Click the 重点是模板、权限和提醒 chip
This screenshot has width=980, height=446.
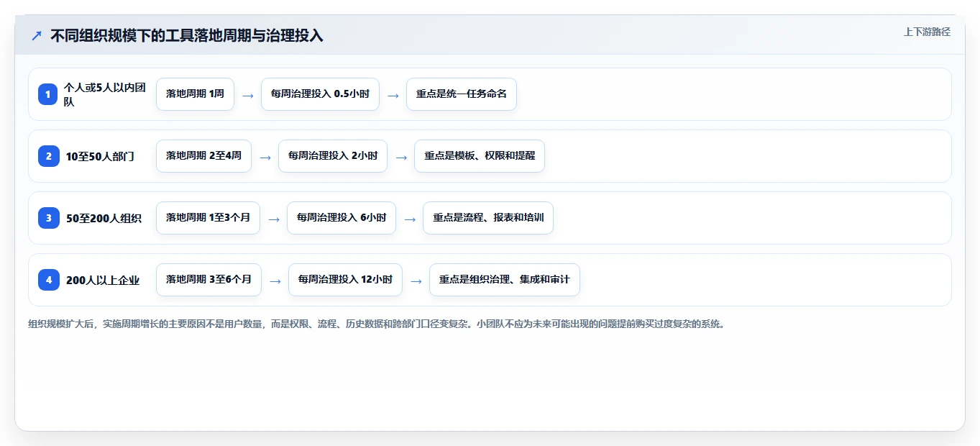click(480, 156)
